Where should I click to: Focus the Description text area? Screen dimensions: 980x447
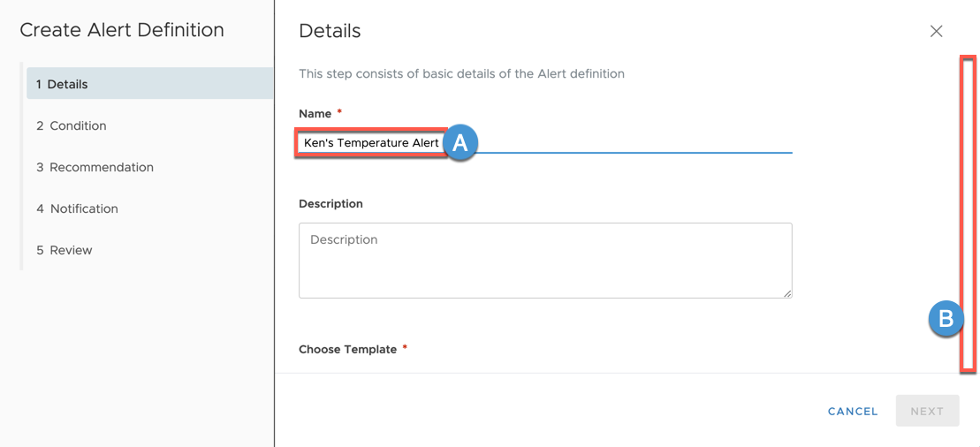tap(545, 260)
